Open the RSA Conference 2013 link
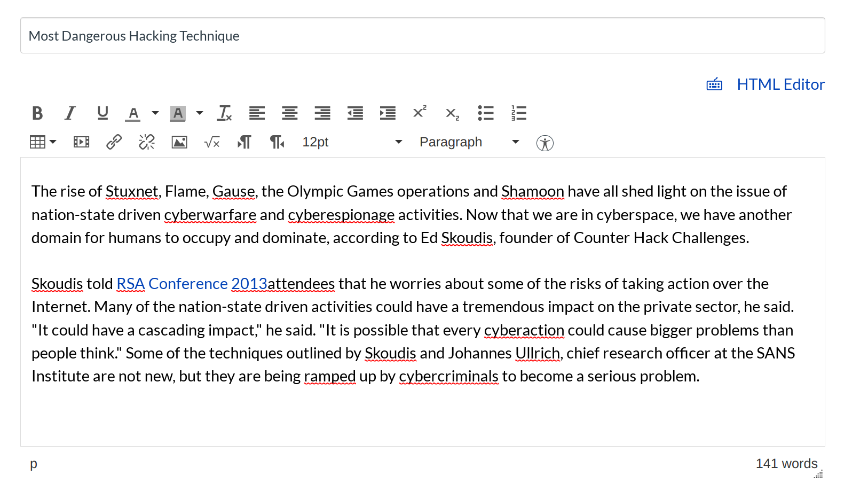 point(191,284)
